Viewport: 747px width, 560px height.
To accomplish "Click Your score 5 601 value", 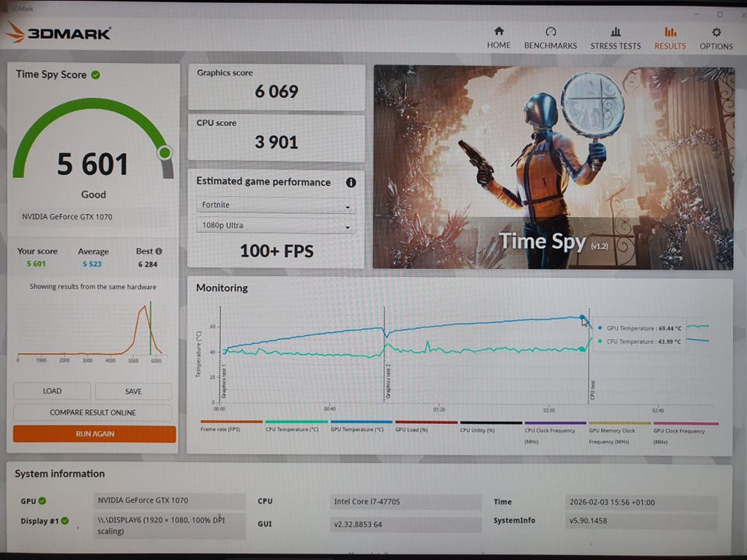I will (37, 264).
